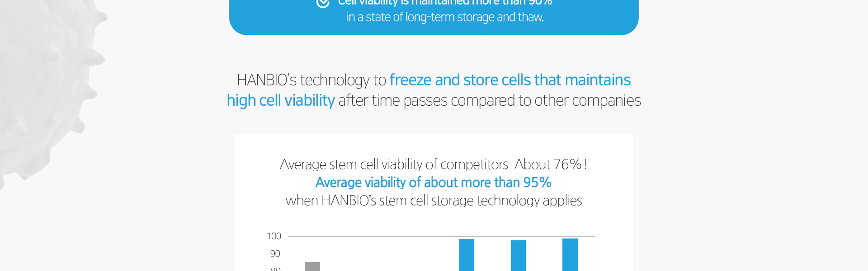Click the 90 axis label
This screenshot has width=868, height=271.
[275, 254]
